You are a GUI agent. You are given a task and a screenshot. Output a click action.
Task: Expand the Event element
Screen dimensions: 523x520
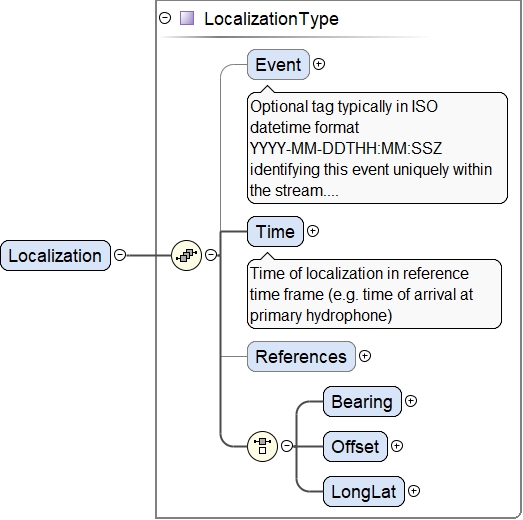pyautogui.click(x=319, y=64)
